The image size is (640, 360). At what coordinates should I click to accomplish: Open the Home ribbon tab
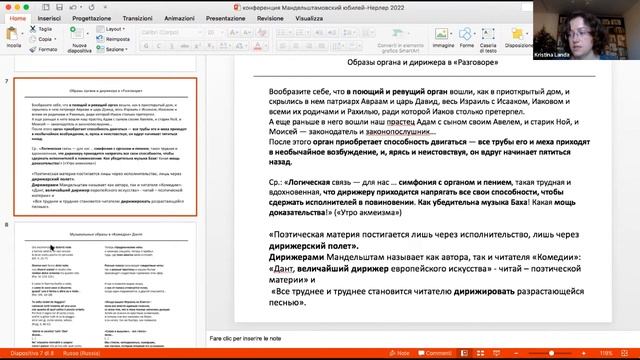(18, 18)
